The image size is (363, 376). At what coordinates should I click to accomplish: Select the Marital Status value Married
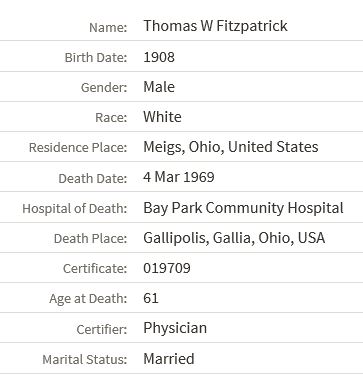point(169,359)
